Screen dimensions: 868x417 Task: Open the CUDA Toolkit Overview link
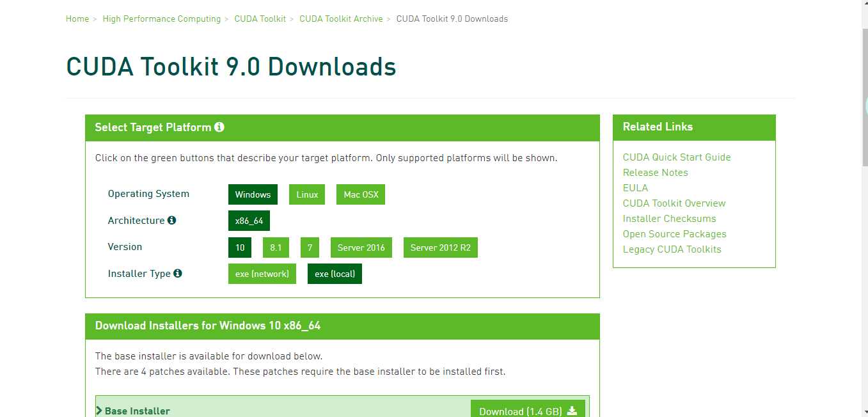[x=674, y=203]
